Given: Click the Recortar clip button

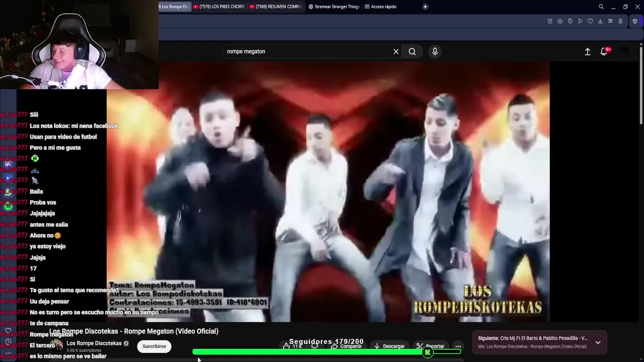Looking at the screenshot, I should [430, 346].
